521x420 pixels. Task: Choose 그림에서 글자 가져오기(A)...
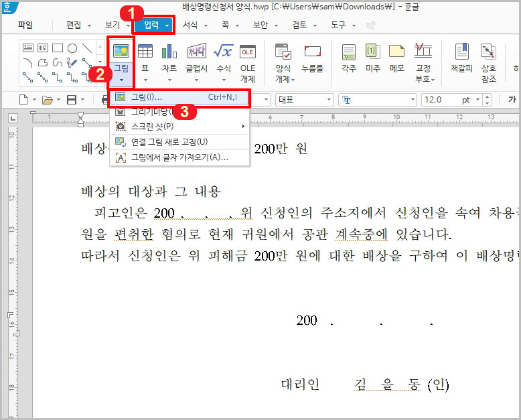(x=179, y=157)
